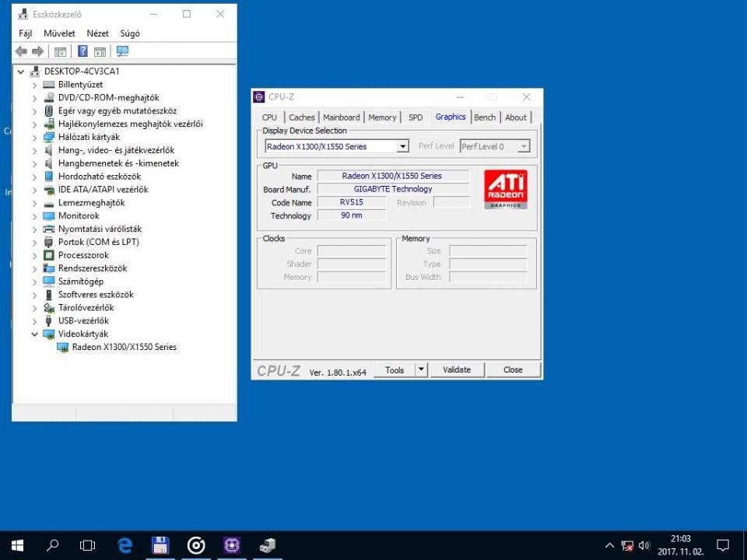Screen dimensions: 747x560
Task: Expand the Hajlékonylemezes meghajtók vezérlői category
Action: pos(34,124)
